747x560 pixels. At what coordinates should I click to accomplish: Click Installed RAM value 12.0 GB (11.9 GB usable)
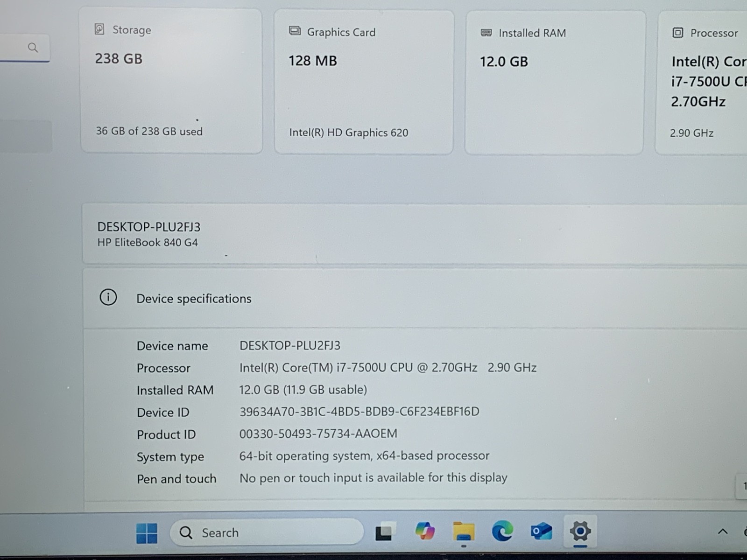tap(303, 390)
